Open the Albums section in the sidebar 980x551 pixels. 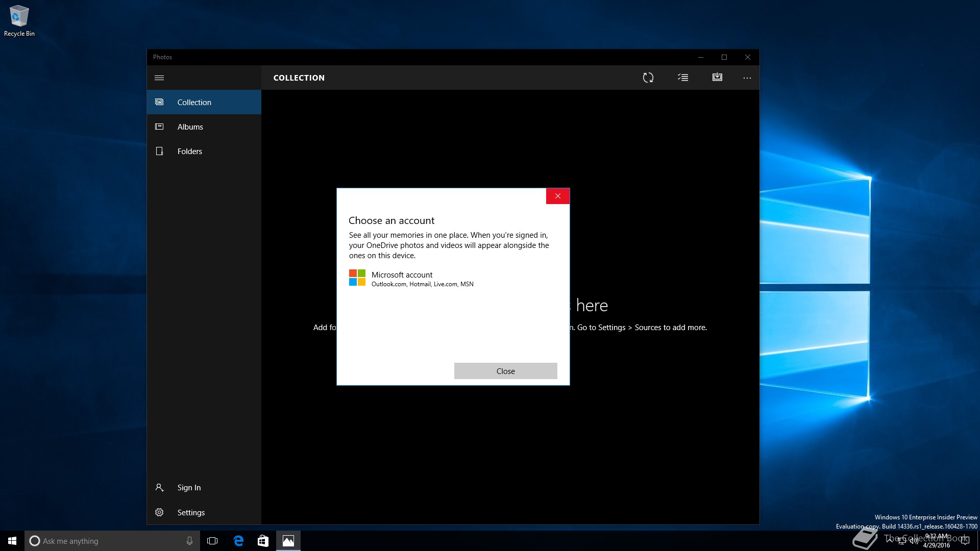(x=190, y=127)
